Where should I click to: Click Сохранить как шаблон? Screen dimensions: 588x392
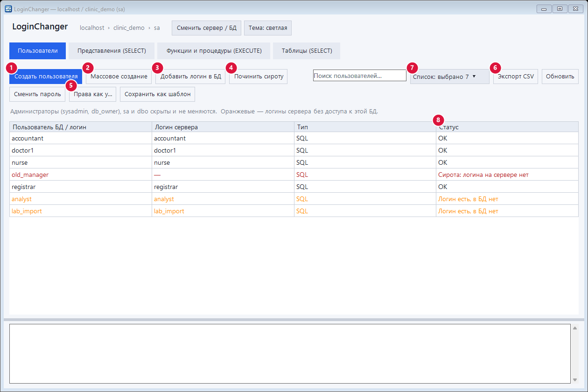(x=157, y=94)
